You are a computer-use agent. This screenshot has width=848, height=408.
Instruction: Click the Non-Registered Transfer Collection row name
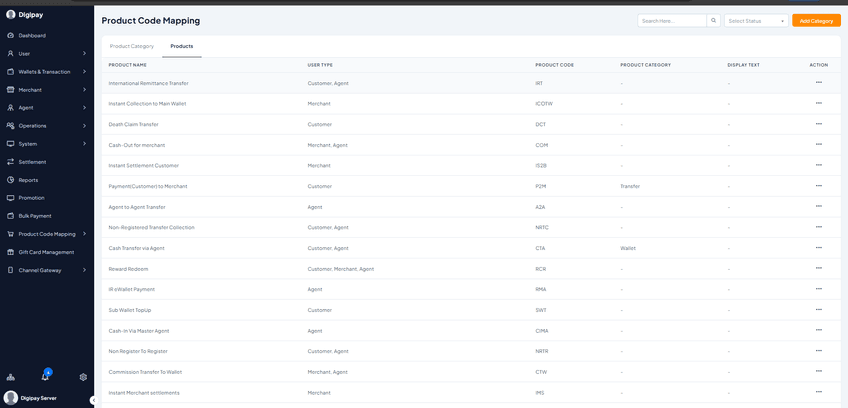pyautogui.click(x=151, y=227)
